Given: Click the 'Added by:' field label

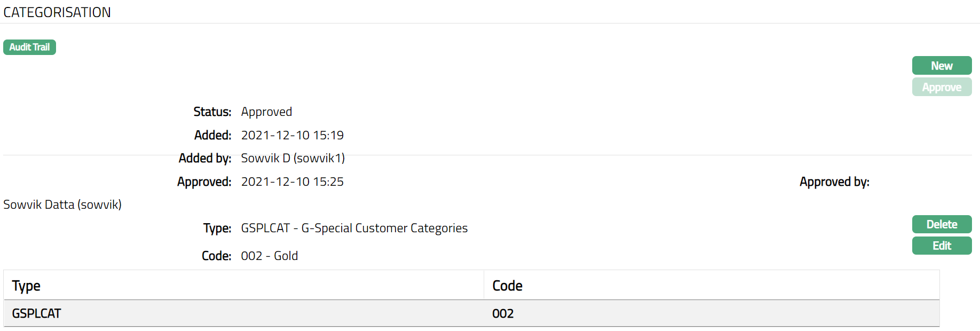Looking at the screenshot, I should point(204,158).
